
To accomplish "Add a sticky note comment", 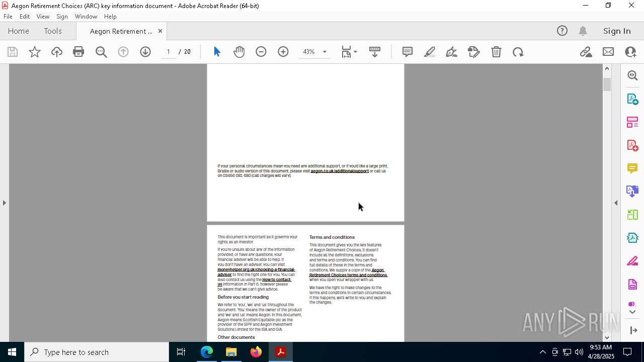I will (408, 52).
